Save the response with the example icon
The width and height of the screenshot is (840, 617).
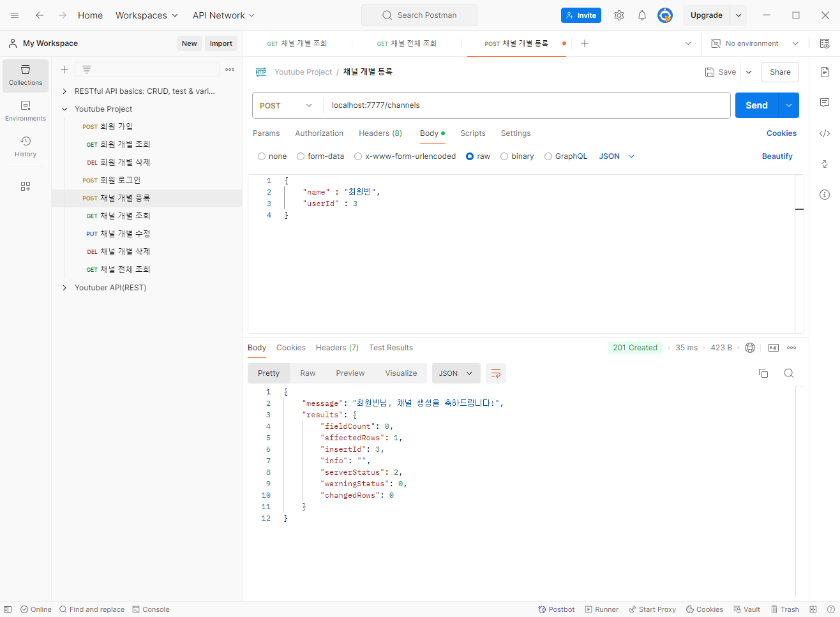774,348
